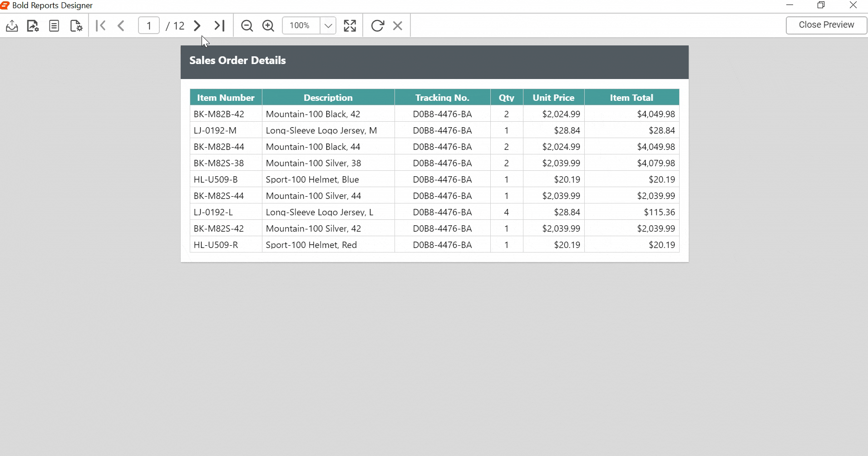Export the report using the export icon
This screenshot has height=456, width=868.
(11, 25)
